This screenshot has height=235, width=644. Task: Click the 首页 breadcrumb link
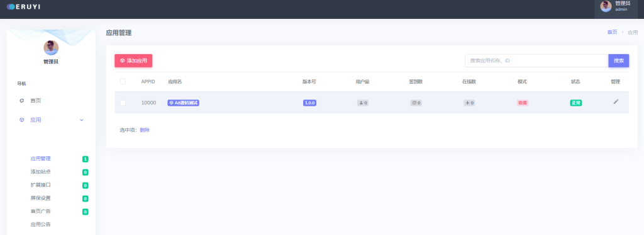point(612,32)
